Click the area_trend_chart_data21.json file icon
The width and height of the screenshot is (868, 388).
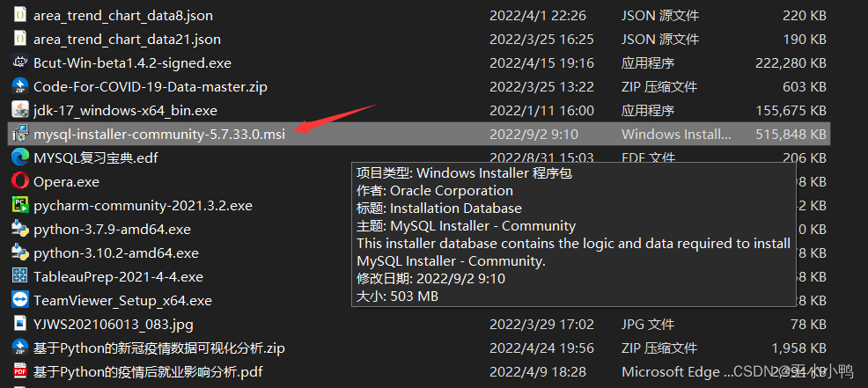pyautogui.click(x=20, y=40)
